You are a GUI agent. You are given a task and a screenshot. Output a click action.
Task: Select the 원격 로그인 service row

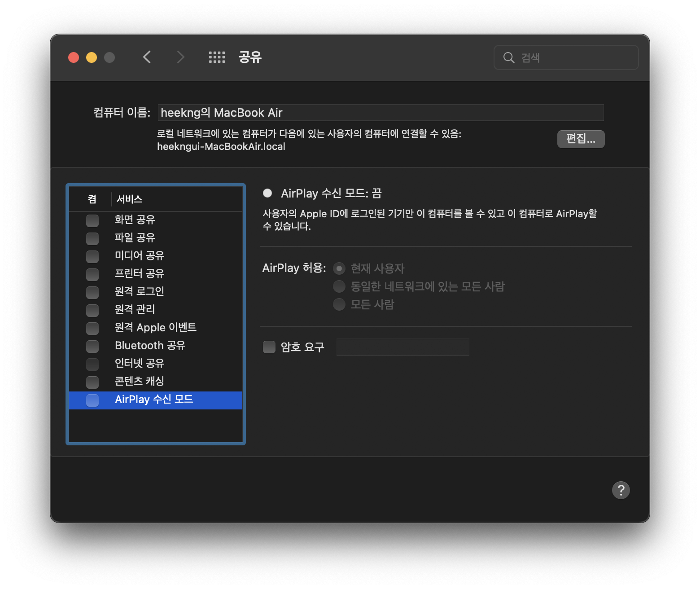[x=139, y=292]
